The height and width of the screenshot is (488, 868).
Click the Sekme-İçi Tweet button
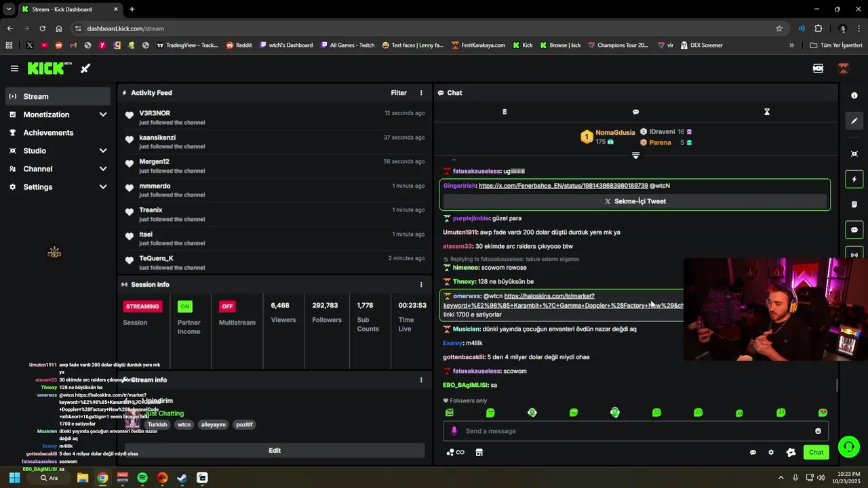(635, 201)
